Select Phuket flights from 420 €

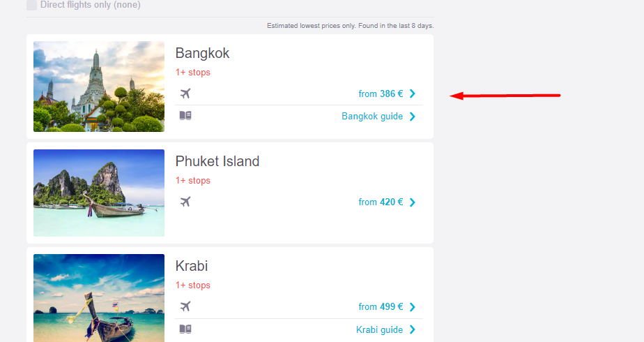[x=381, y=202]
